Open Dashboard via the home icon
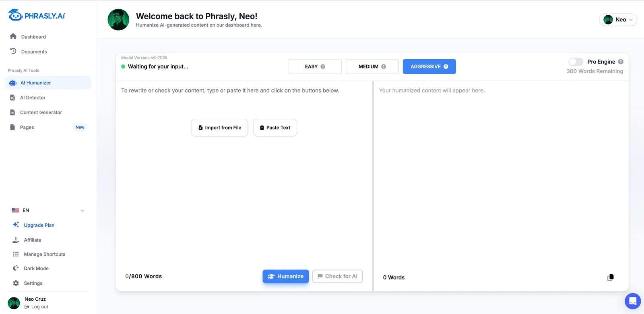 click(x=13, y=36)
